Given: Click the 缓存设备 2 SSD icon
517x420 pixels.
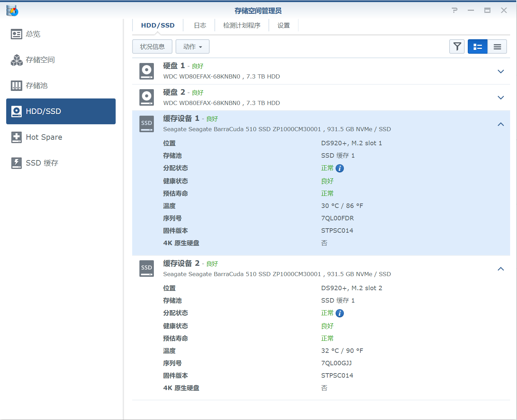Looking at the screenshot, I should [147, 269].
